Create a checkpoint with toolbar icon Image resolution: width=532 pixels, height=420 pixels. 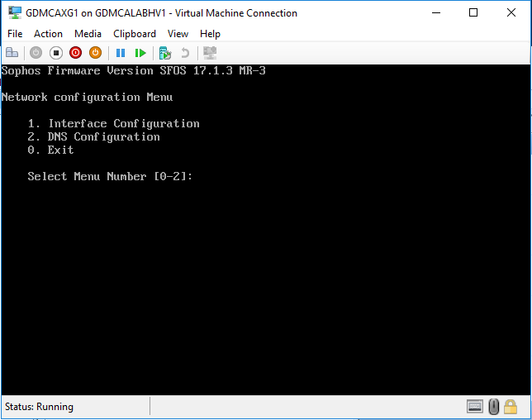click(x=165, y=53)
